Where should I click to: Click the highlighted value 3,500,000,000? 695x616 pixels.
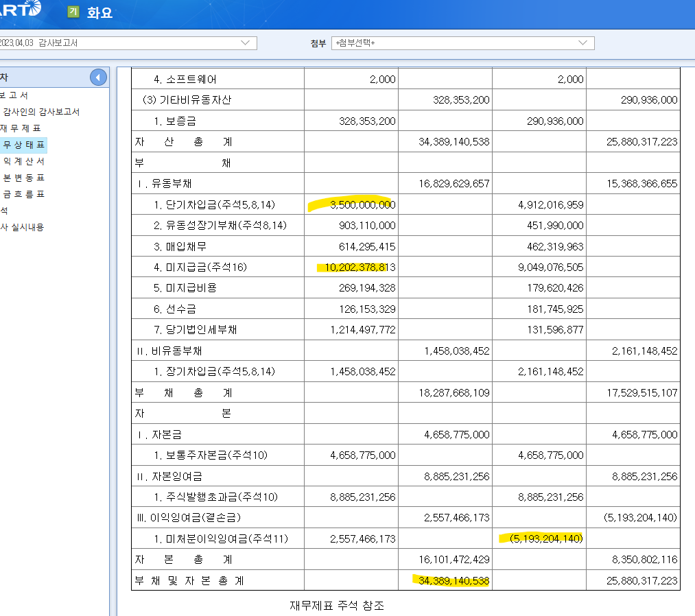pyautogui.click(x=362, y=204)
